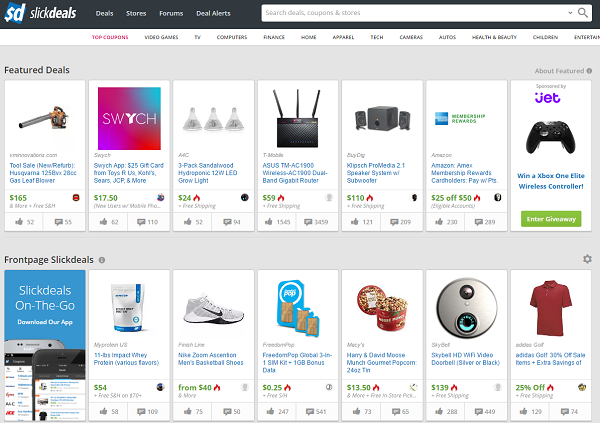Image resolution: width=600 pixels, height=423 pixels.
Task: Click the red adidas polo shirt image
Action: [551, 308]
